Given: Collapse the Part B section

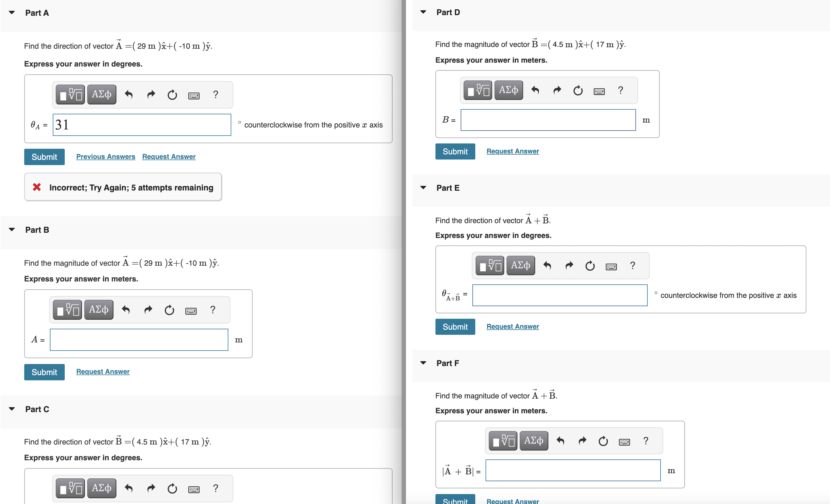Looking at the screenshot, I should click(x=12, y=230).
